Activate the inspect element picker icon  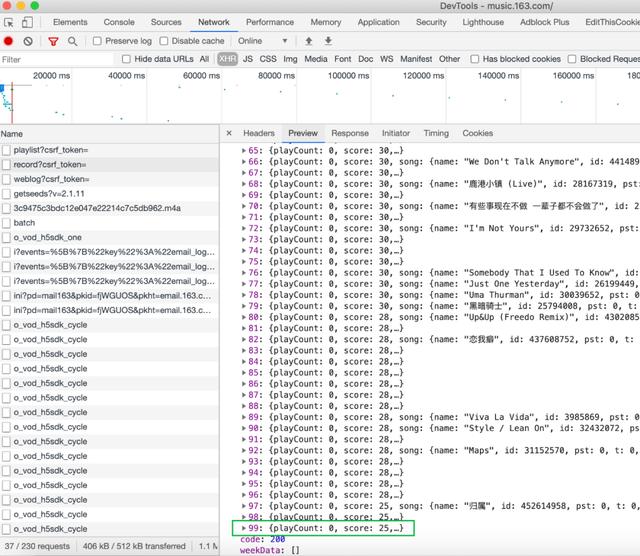(x=8, y=22)
